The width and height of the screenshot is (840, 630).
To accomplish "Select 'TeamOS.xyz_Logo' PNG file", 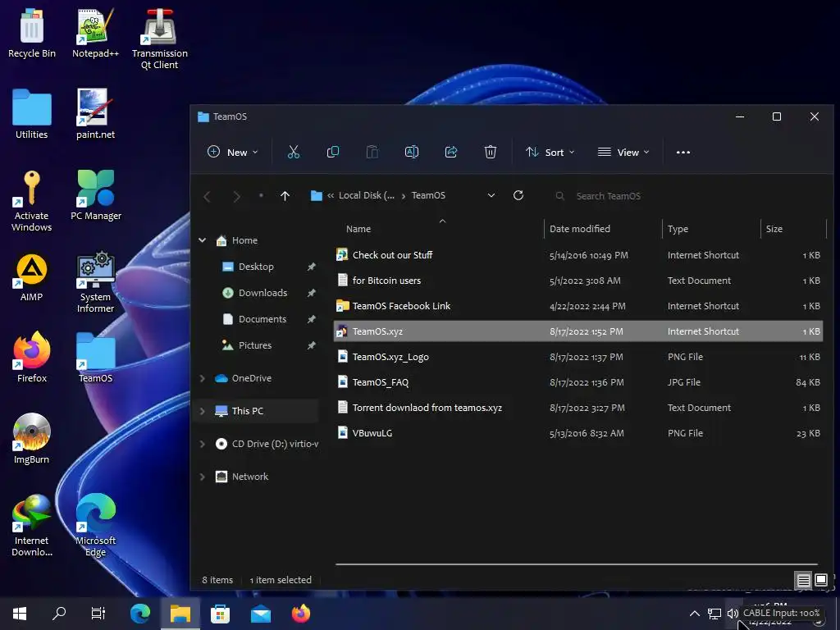I will click(x=578, y=357).
